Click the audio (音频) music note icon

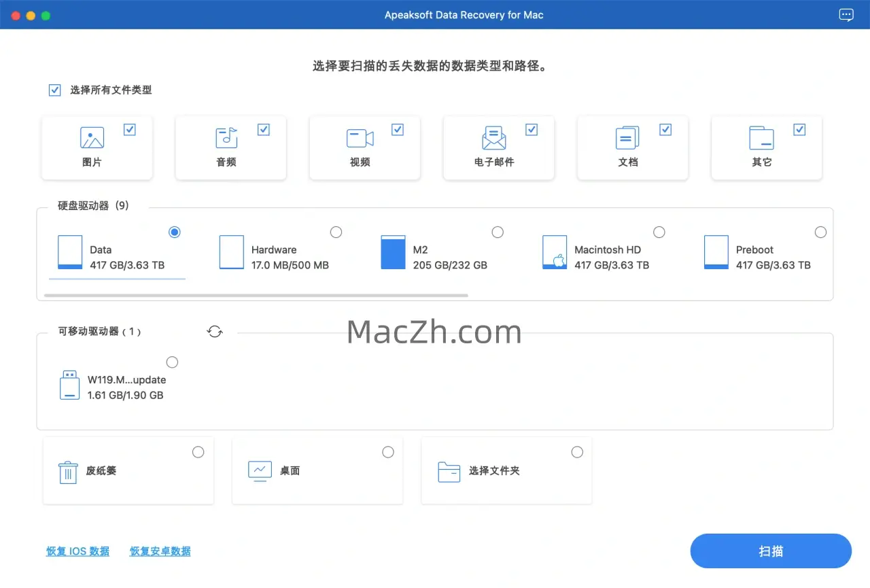pyautogui.click(x=226, y=138)
